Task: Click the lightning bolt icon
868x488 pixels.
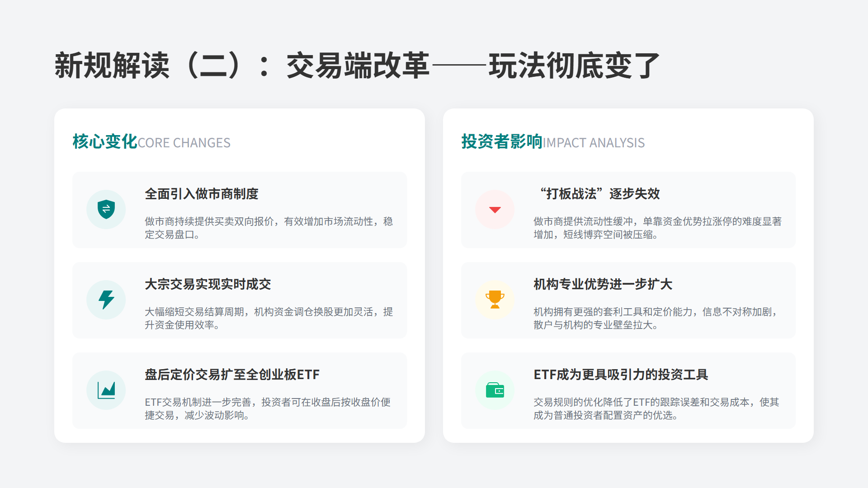Action: 106,300
